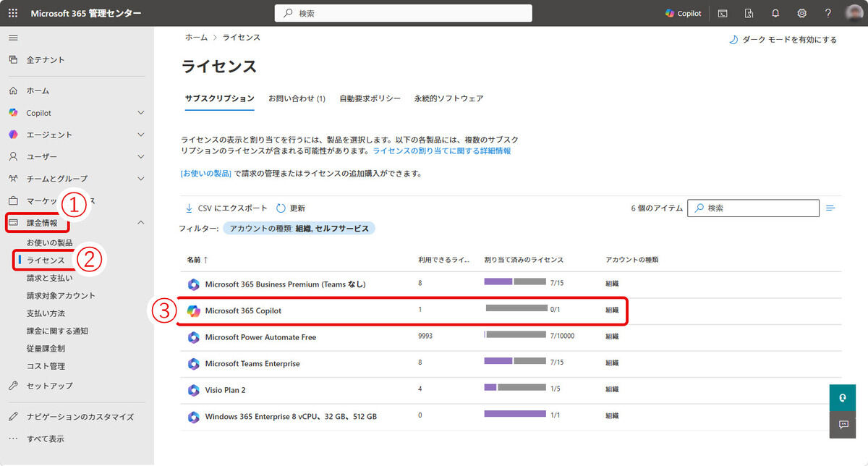This screenshot has width=868, height=466.
Task: Expand the Copilot navigation section
Action: click(141, 113)
